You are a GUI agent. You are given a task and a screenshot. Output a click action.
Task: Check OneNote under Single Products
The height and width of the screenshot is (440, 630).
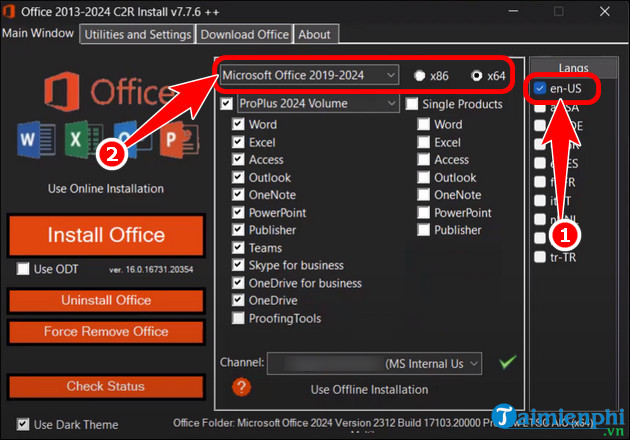pos(423,195)
